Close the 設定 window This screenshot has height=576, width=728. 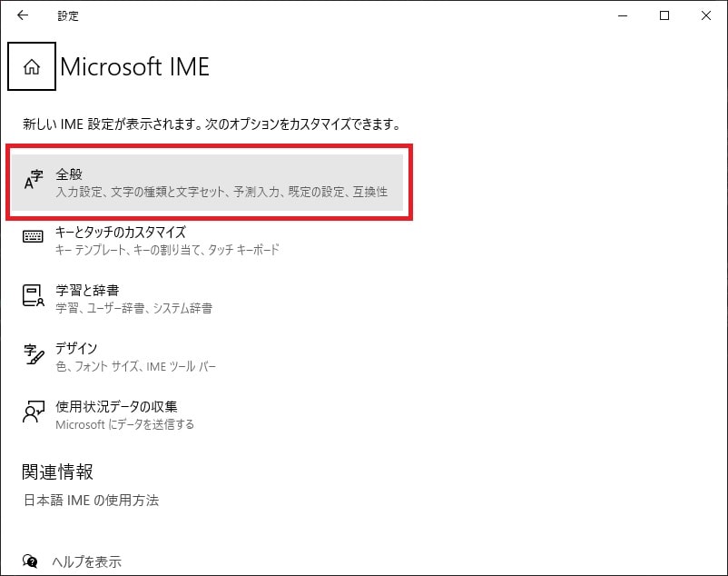(705, 15)
